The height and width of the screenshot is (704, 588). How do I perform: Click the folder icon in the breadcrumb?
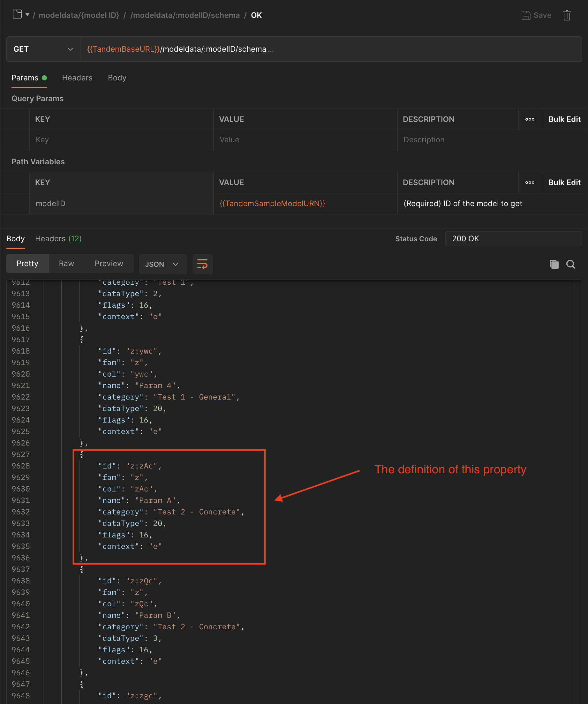pos(17,14)
